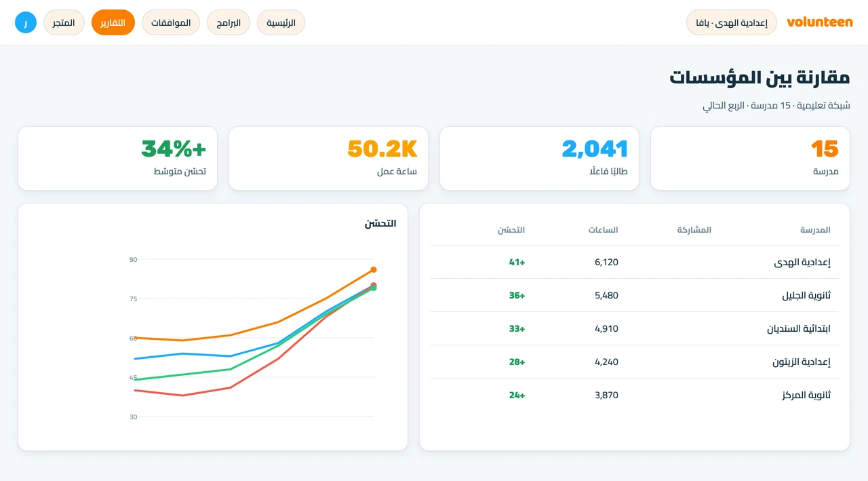Sort by the المدرسة column header
Image resolution: width=868 pixels, height=481 pixels.
815,230
